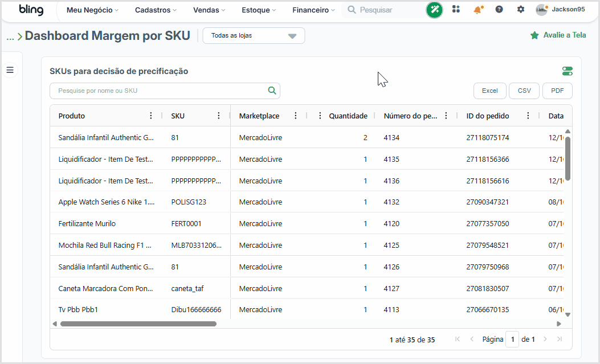Go to first page of table
The height and width of the screenshot is (364, 600).
coord(458,339)
